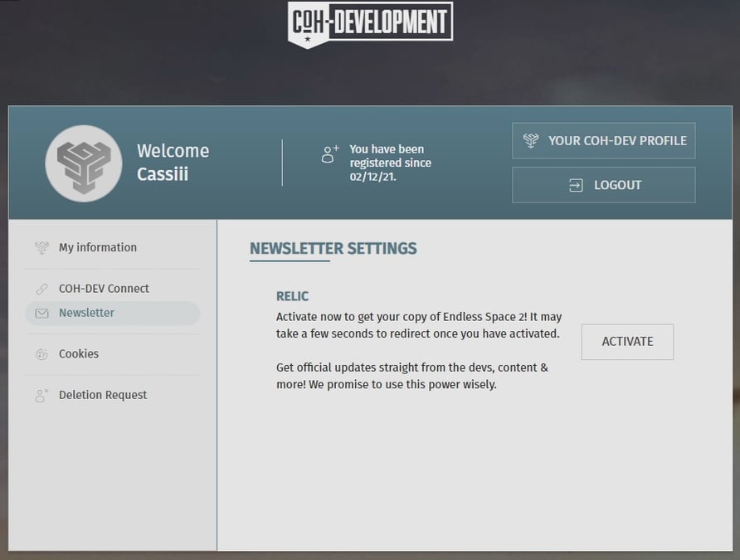
Task: Open COH-DEV Connect section
Action: point(113,288)
